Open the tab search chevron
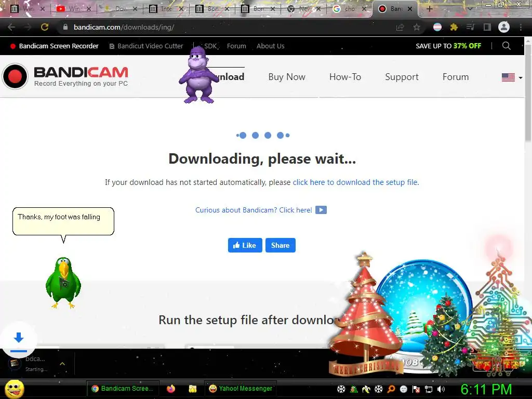Screen dimensions: 532x399 pyautogui.click(x=470, y=9)
